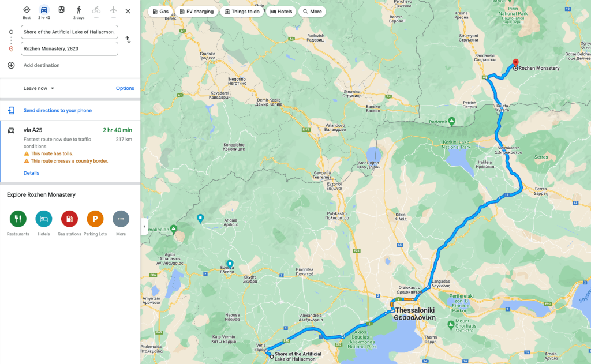Select the Best travel mode icon
Screen dimensions: 591x364
tap(27, 10)
